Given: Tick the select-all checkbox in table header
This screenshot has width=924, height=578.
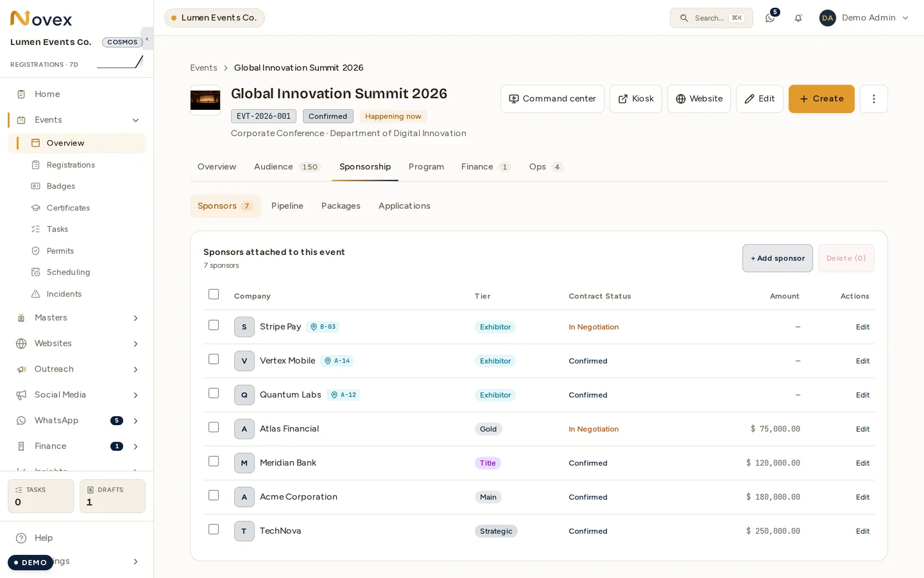Looking at the screenshot, I should [x=214, y=294].
